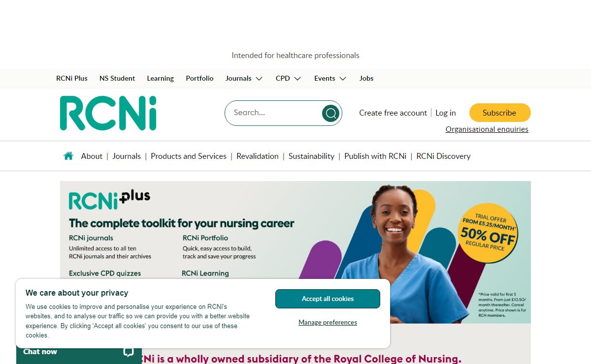Click the RCNi plus banner logo
Image resolution: width=591 pixels, height=364 pixels.
click(x=109, y=199)
